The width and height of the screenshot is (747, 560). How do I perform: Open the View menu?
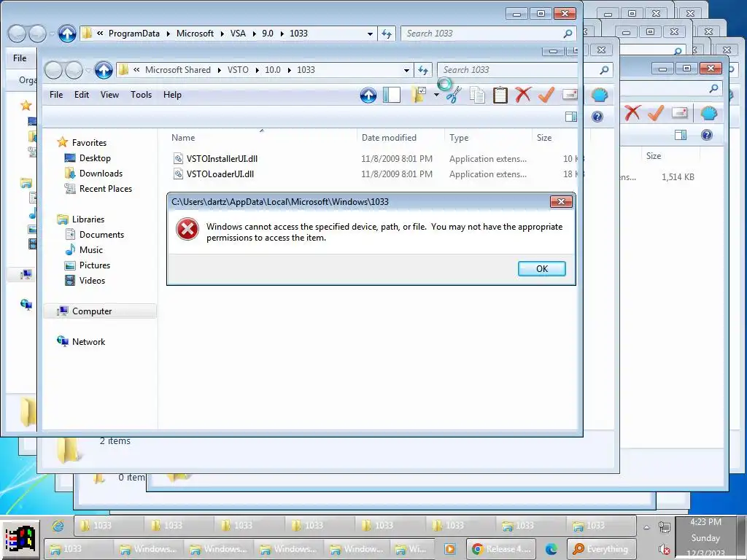(x=109, y=95)
